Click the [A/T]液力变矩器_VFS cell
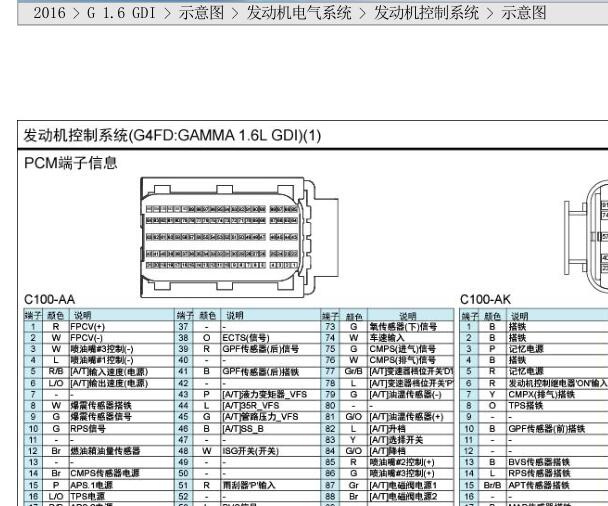This screenshot has height=506, width=608. (x=271, y=394)
